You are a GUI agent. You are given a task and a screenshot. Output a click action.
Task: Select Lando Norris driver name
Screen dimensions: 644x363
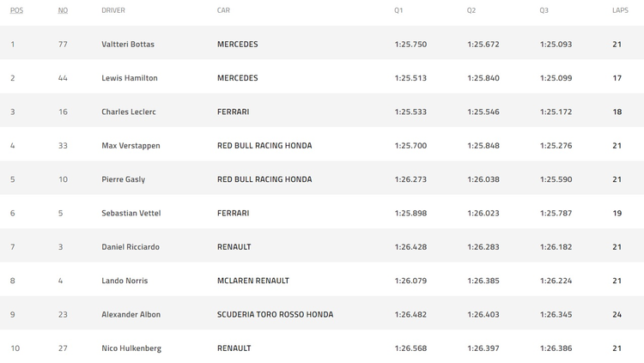(125, 281)
